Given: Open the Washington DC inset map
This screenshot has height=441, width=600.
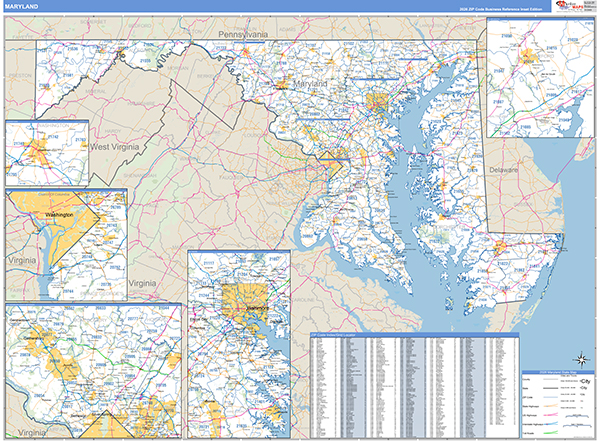Looking at the screenshot, I should (66, 245).
